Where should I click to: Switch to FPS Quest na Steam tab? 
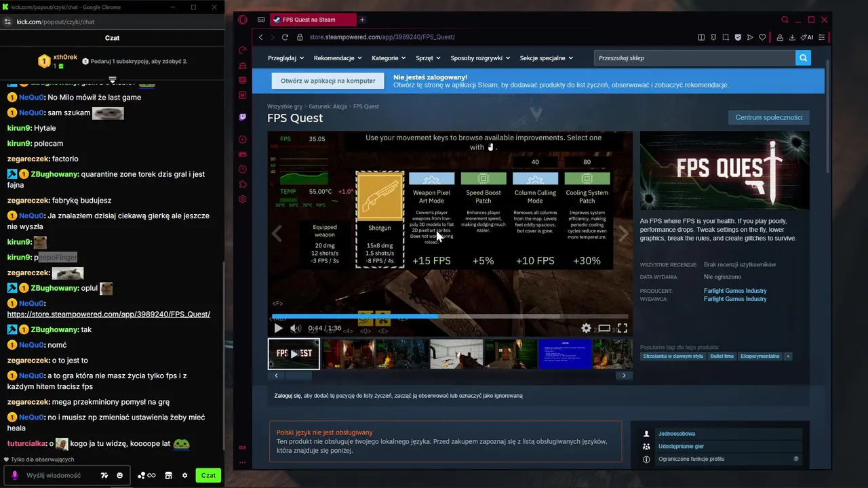(312, 20)
